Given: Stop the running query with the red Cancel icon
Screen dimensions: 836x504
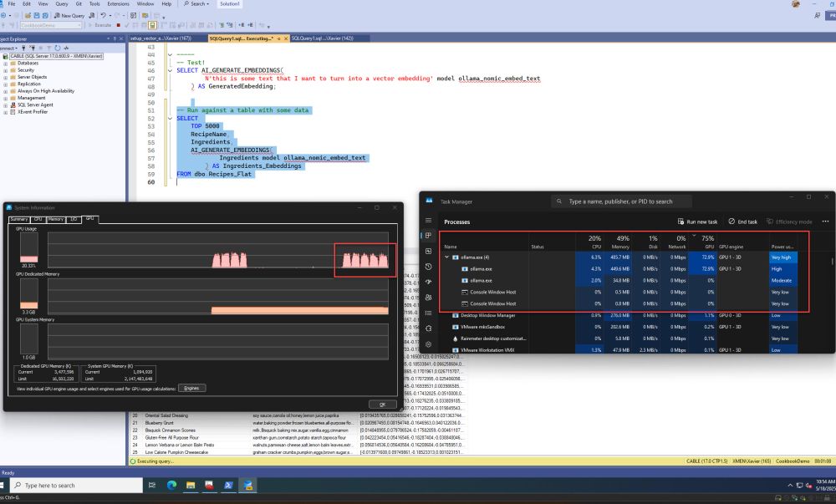Looking at the screenshot, I should click(x=119, y=25).
